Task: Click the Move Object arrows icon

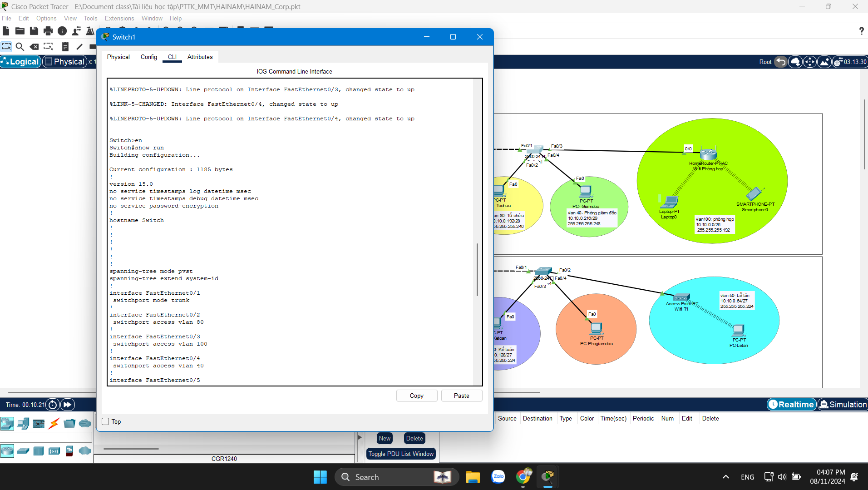Action: 810,62
